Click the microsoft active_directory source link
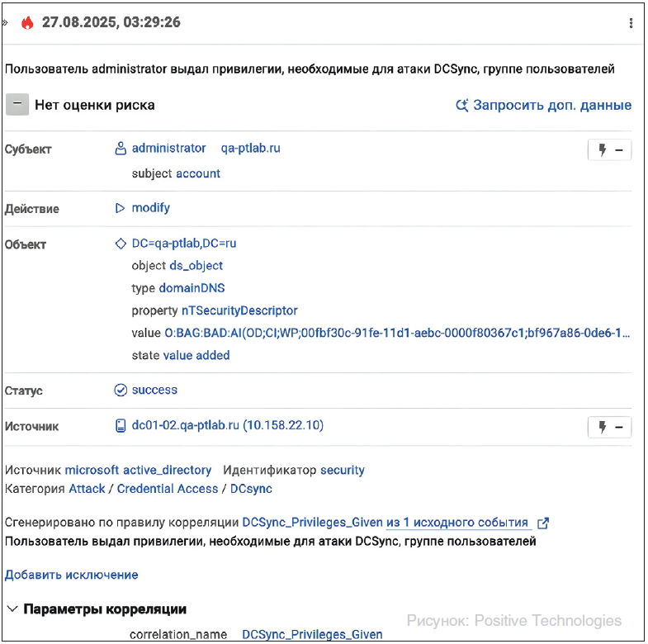The image size is (648, 644). (138, 470)
